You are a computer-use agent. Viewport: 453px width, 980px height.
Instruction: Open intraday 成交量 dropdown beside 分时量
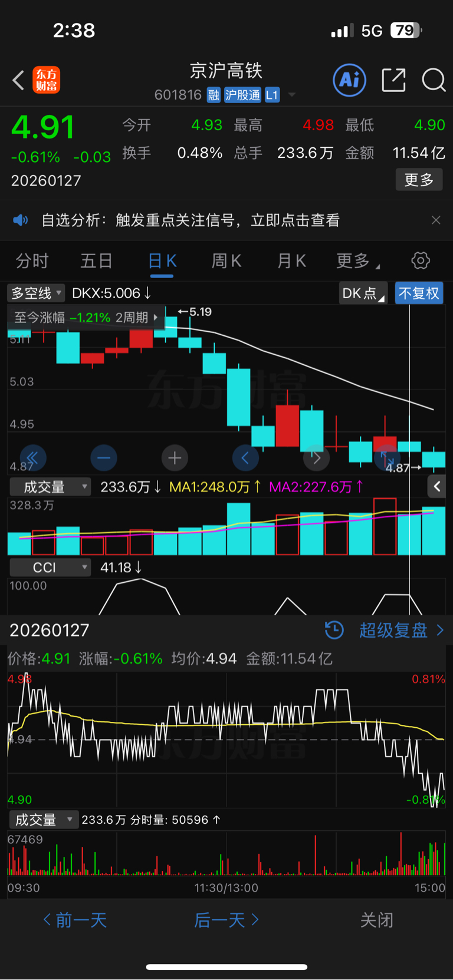coord(44,820)
